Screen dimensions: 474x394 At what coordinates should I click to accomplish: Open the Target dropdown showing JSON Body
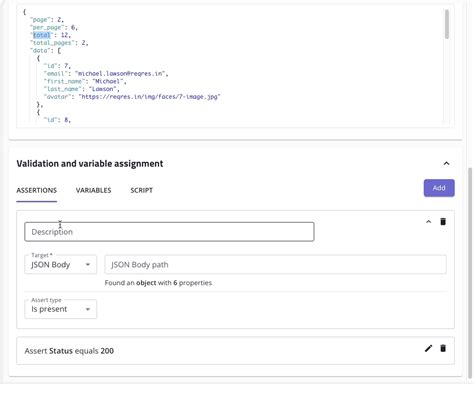(x=61, y=265)
